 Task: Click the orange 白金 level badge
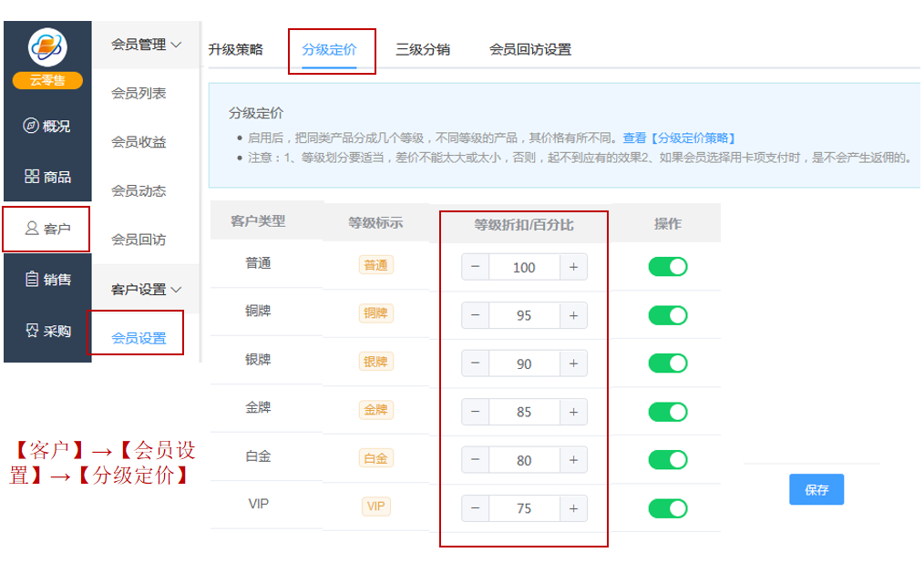tap(376, 458)
